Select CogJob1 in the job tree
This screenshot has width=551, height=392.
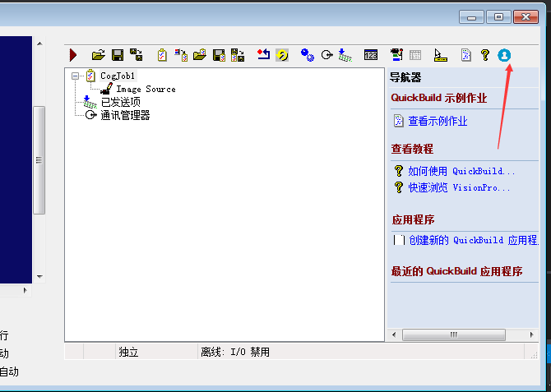118,76
